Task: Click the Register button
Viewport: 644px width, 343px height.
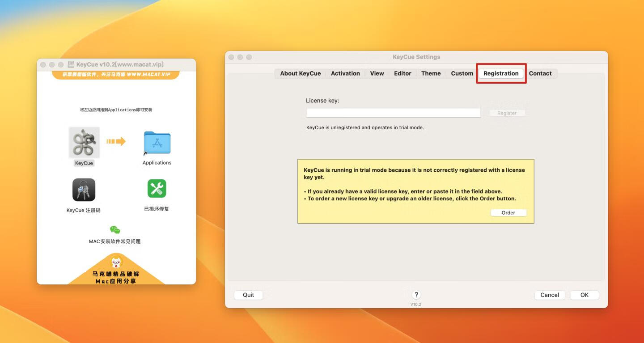Action: [x=507, y=113]
